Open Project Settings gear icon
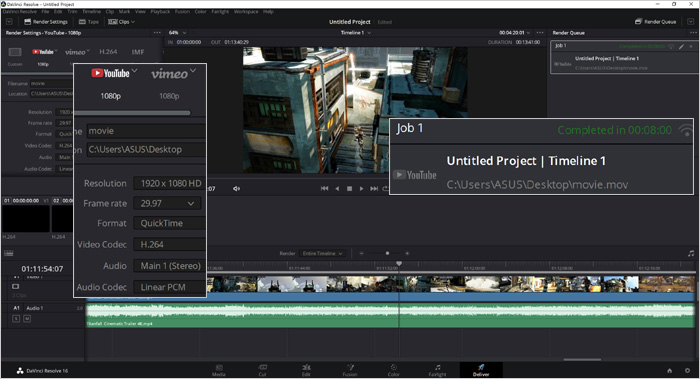 pos(687,371)
